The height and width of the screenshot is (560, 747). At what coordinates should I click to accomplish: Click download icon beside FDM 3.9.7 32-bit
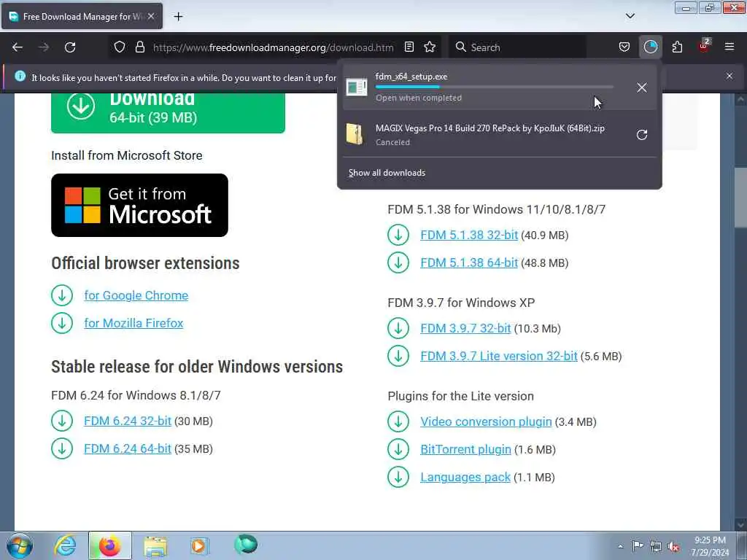click(x=398, y=328)
